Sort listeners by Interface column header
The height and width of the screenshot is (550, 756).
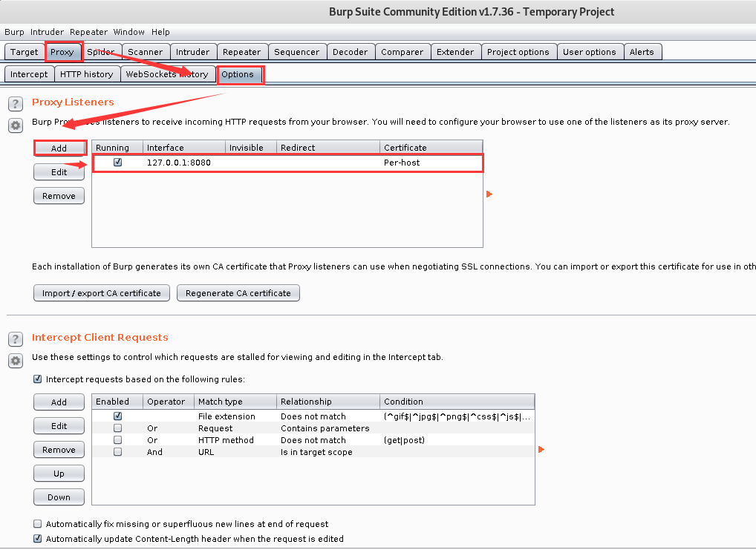(184, 148)
